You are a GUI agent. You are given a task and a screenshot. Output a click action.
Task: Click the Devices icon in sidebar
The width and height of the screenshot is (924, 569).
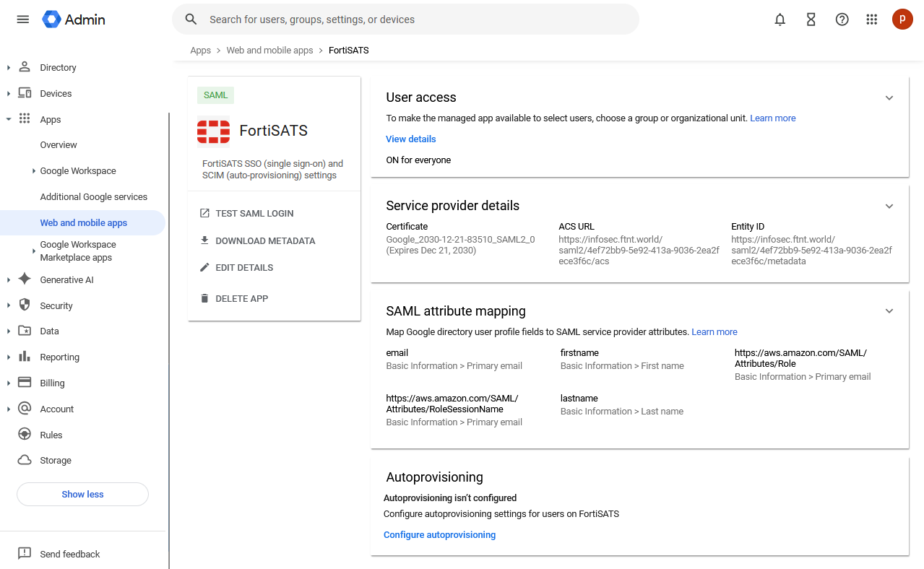point(25,93)
